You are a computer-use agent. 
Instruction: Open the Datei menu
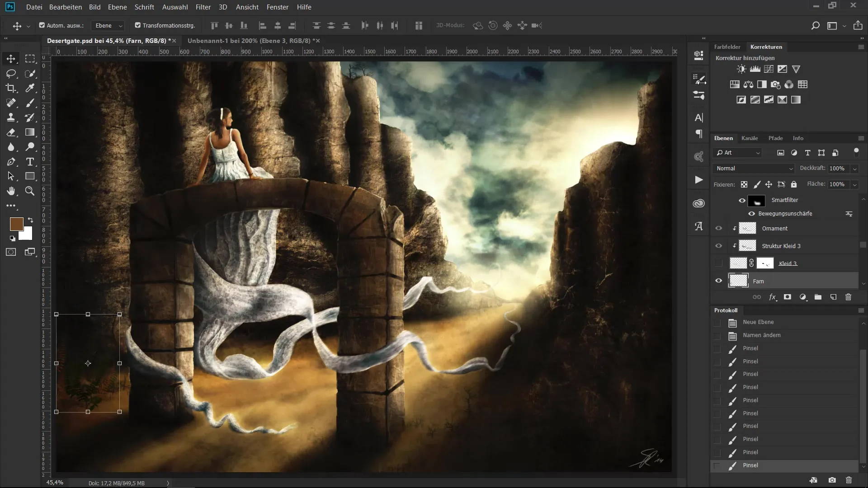pyautogui.click(x=34, y=7)
